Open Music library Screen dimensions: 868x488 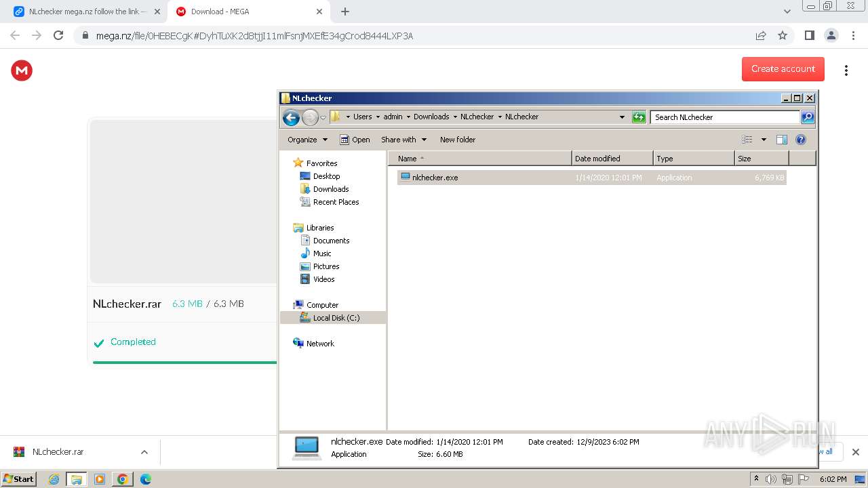[322, 253]
